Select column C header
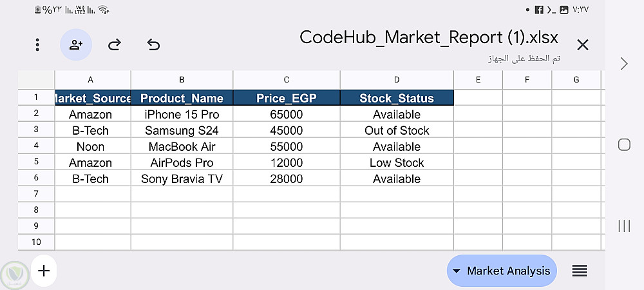 [287, 80]
